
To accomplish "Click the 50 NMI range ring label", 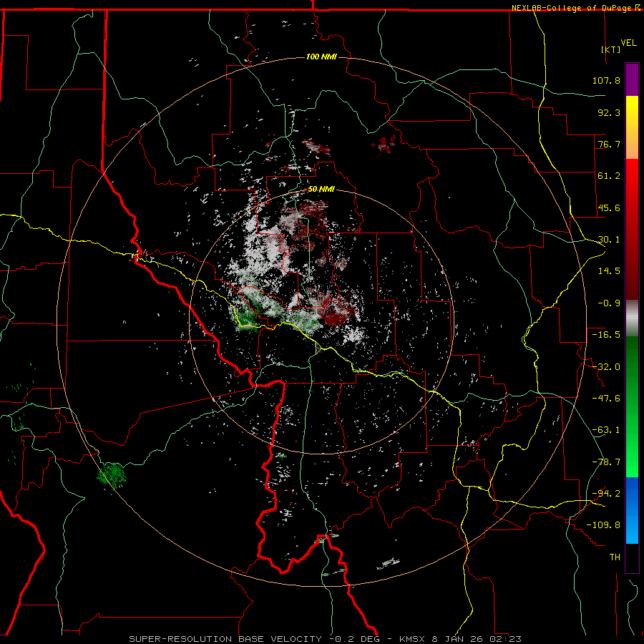I will [321, 190].
